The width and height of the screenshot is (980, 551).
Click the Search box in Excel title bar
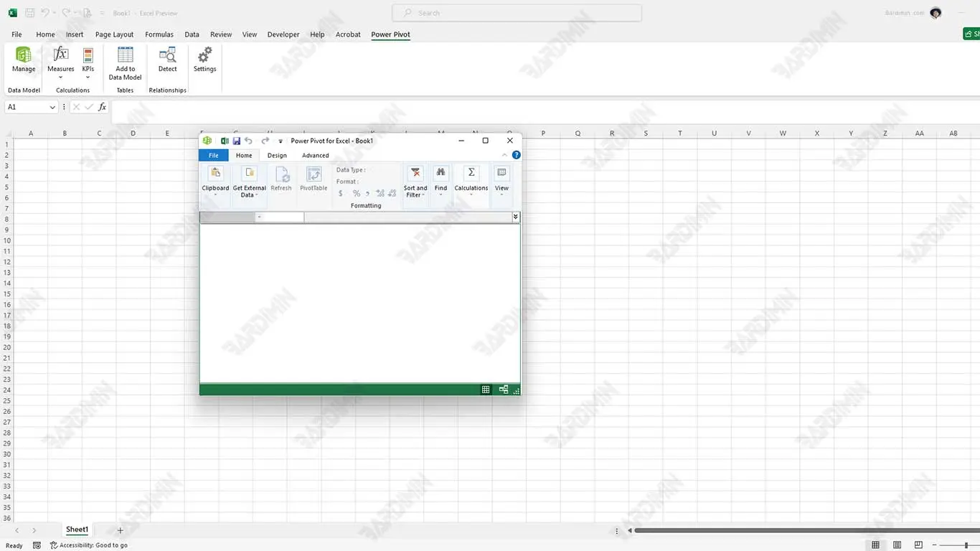(517, 13)
